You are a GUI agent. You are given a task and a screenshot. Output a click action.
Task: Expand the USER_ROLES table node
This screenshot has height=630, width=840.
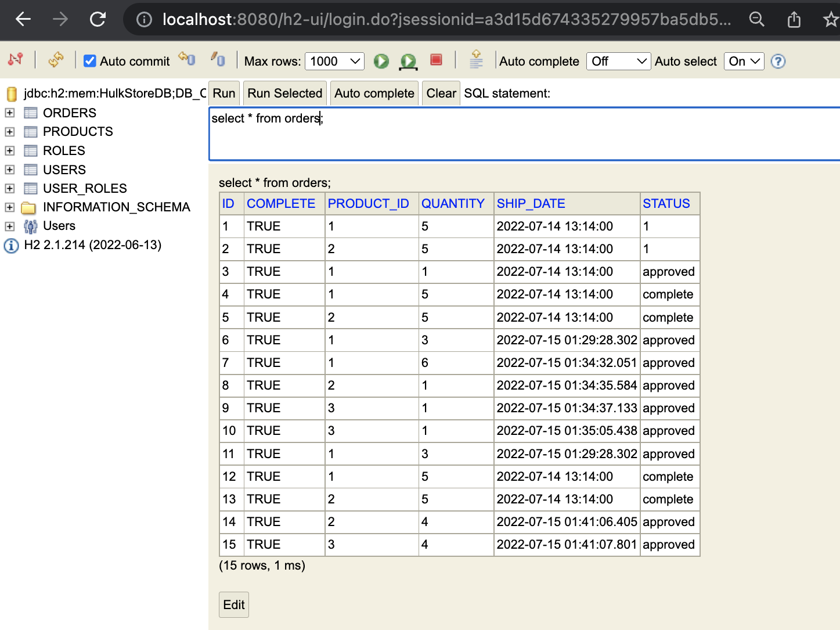(10, 188)
